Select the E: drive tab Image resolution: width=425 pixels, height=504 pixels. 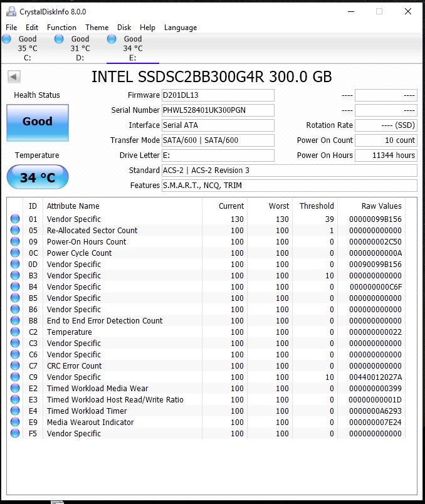coord(132,48)
